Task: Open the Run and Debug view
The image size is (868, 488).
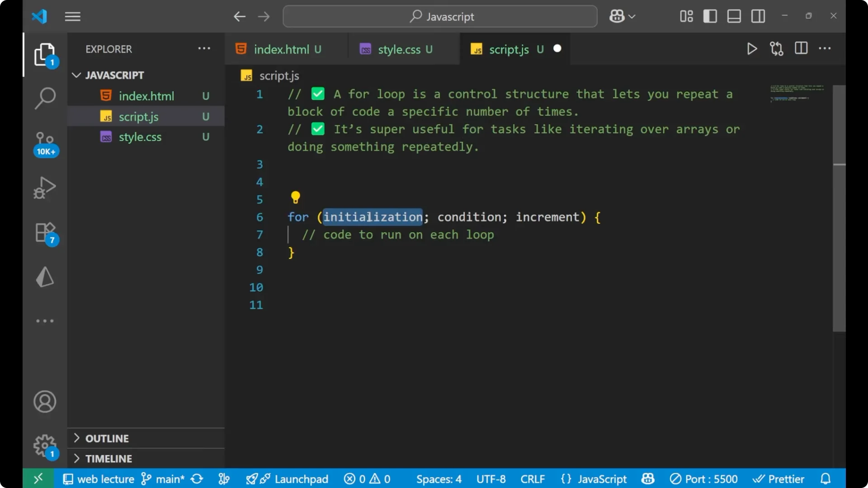Action: pos(45,187)
